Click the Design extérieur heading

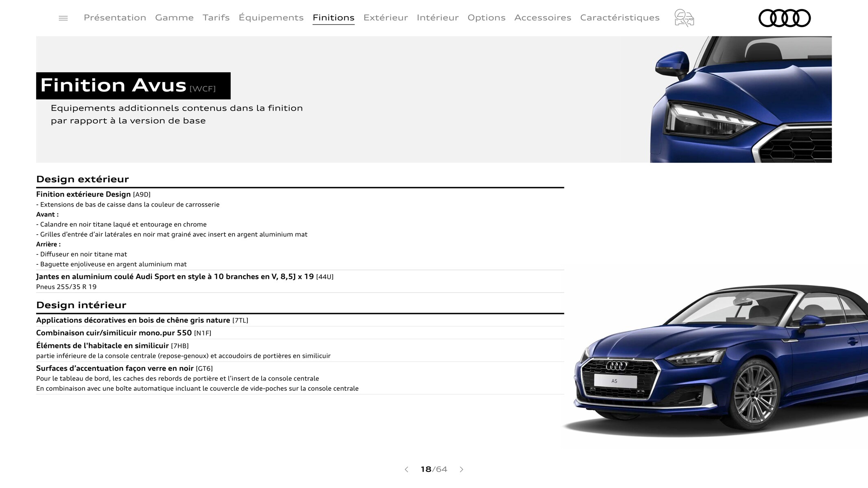pyautogui.click(x=82, y=179)
